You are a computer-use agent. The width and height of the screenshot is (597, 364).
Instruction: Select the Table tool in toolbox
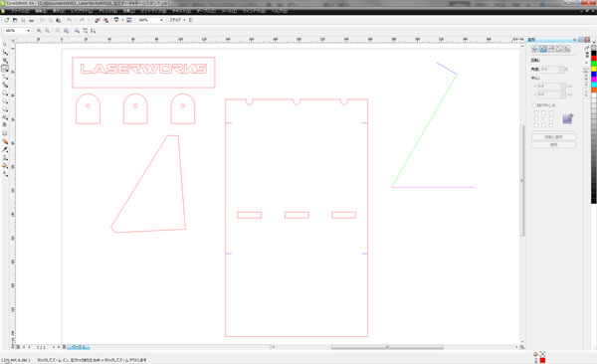click(5, 133)
